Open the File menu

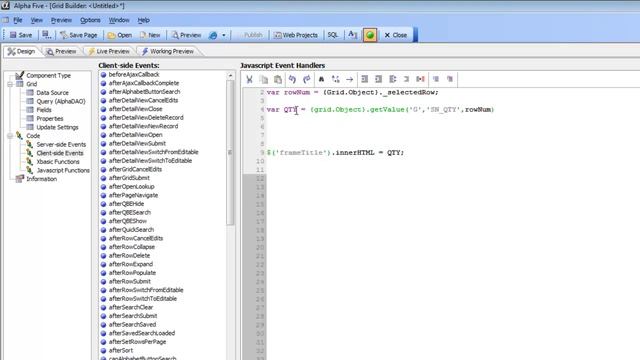(x=18, y=20)
